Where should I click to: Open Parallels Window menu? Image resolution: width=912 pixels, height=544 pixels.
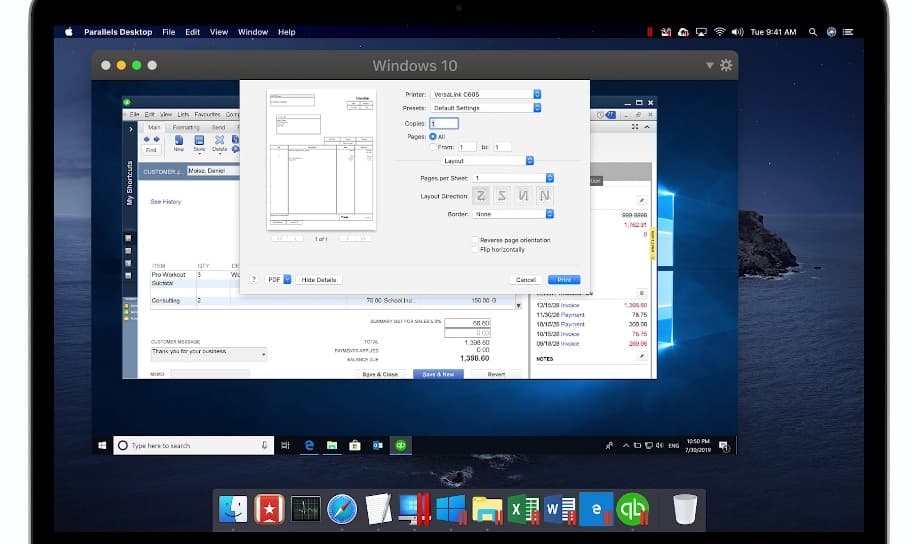click(252, 32)
